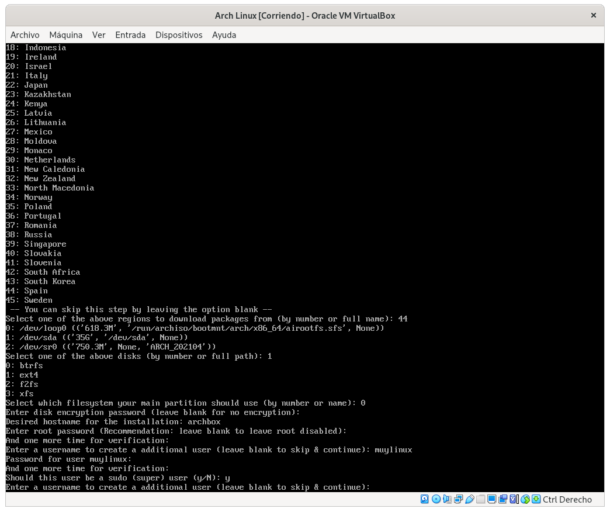The image size is (610, 512).
Task: Click the '3: xfs' filesystem line
Action: point(19,393)
